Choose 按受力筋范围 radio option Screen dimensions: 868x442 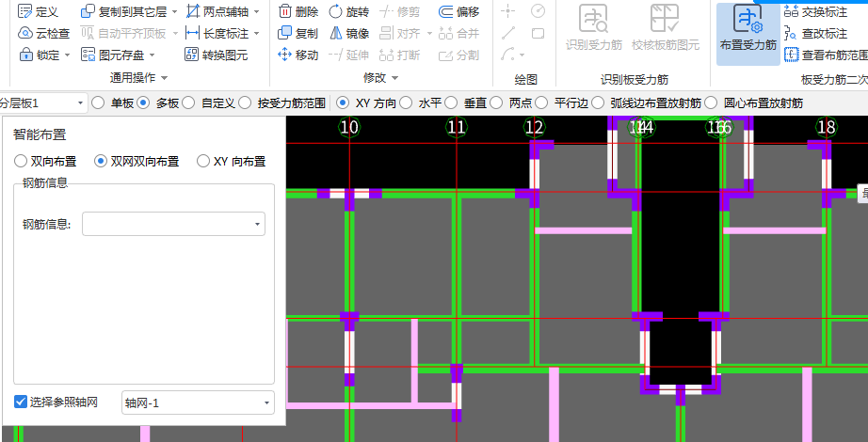246,103
